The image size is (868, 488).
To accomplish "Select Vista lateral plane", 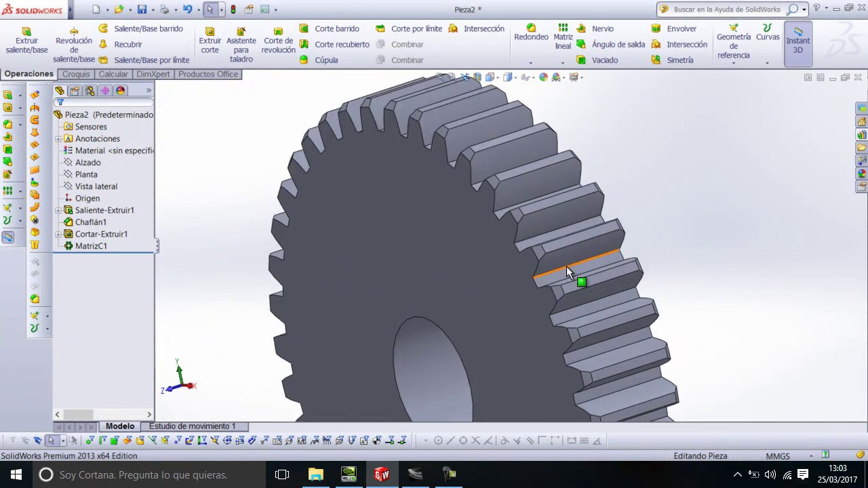I will pos(96,186).
